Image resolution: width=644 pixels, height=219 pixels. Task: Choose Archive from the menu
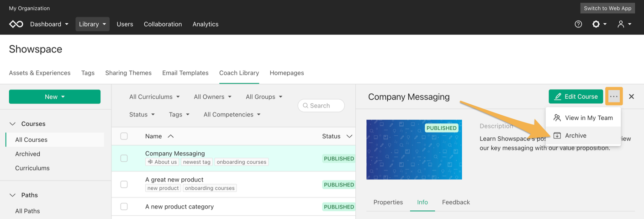pyautogui.click(x=583, y=136)
